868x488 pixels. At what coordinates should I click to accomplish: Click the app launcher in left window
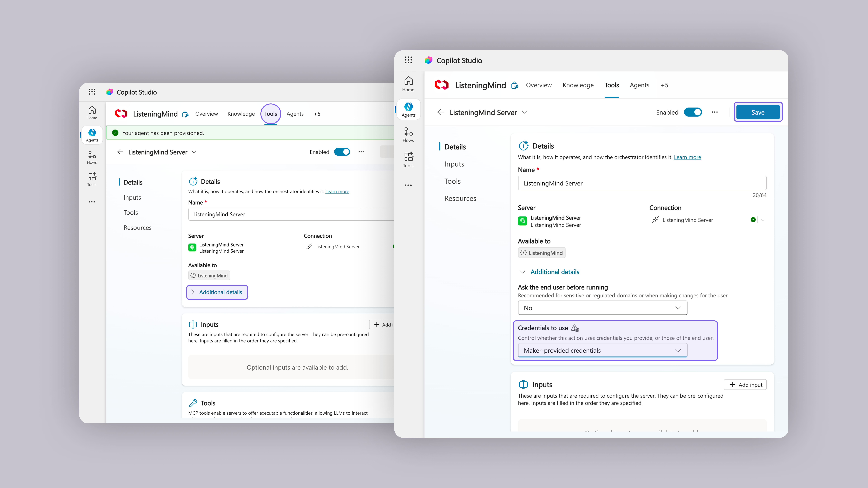click(92, 92)
